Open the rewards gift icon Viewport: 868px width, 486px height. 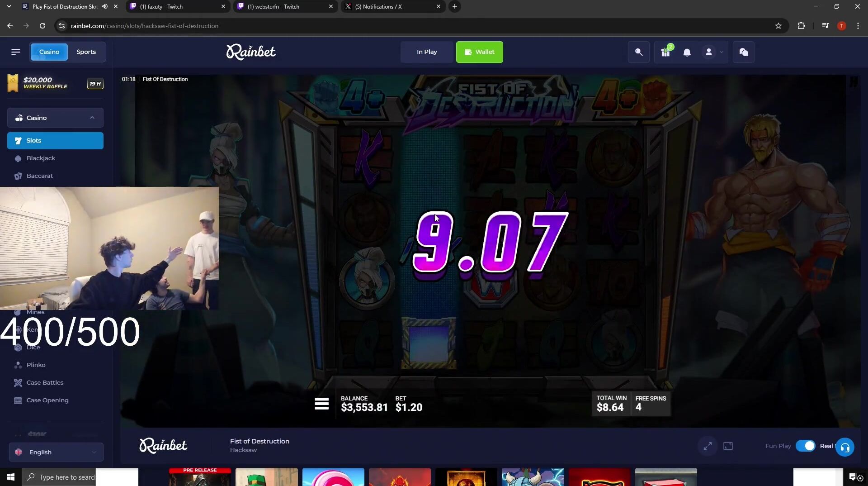[665, 52]
